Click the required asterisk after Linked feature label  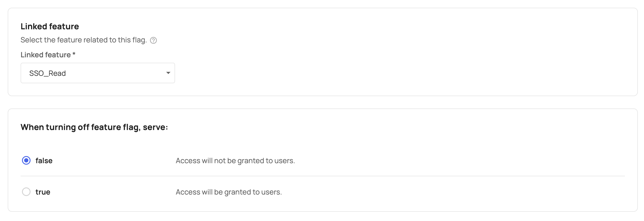click(x=74, y=54)
